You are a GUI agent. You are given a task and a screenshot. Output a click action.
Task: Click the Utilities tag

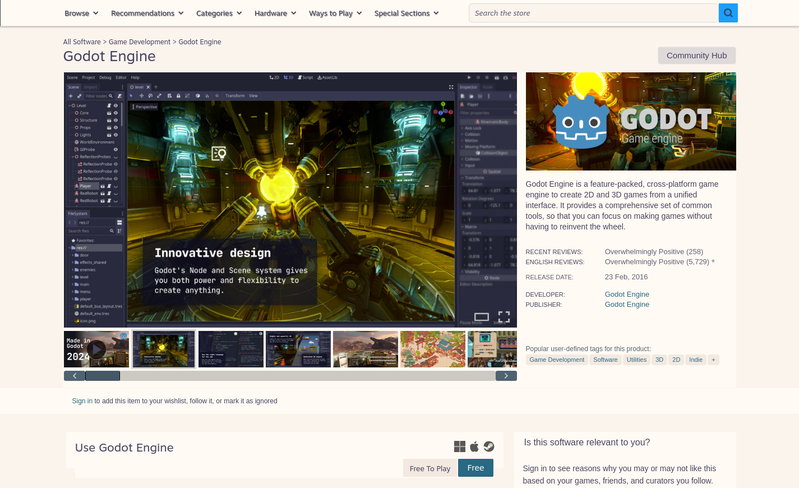tap(636, 360)
